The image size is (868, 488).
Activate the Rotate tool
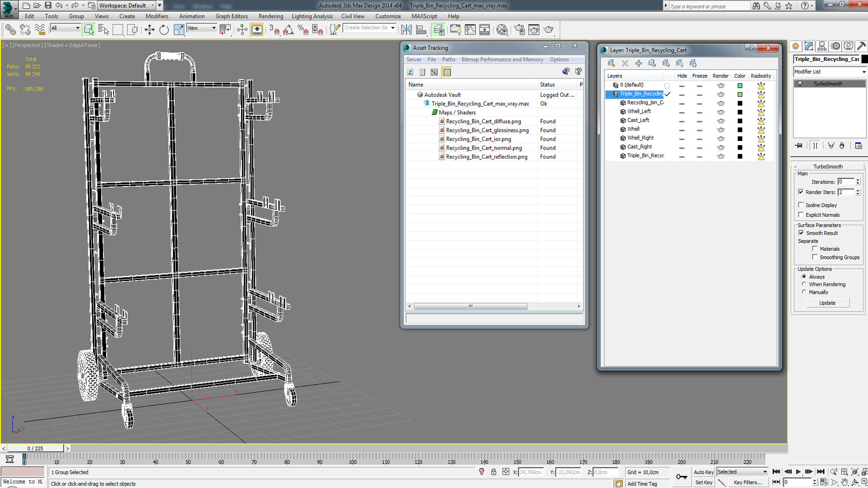164,30
